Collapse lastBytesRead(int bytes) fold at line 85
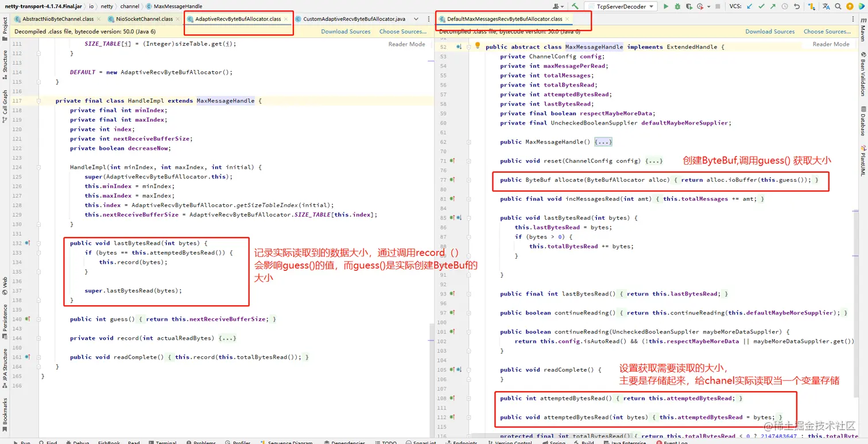 (x=468, y=217)
